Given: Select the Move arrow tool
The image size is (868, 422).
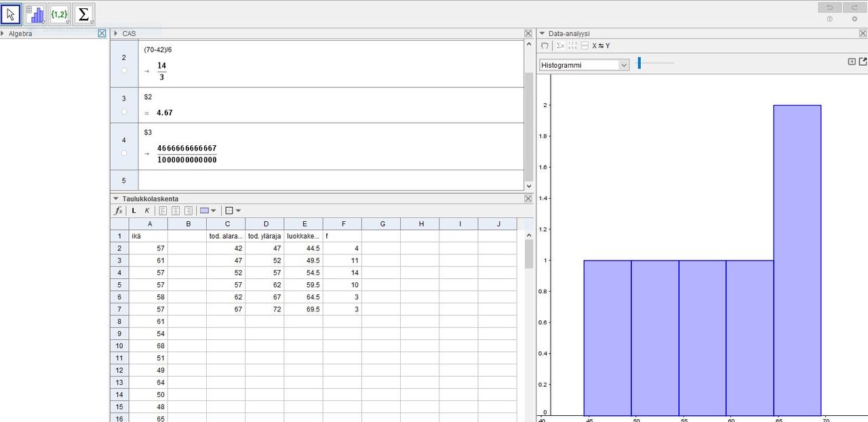Looking at the screenshot, I should click(x=11, y=14).
